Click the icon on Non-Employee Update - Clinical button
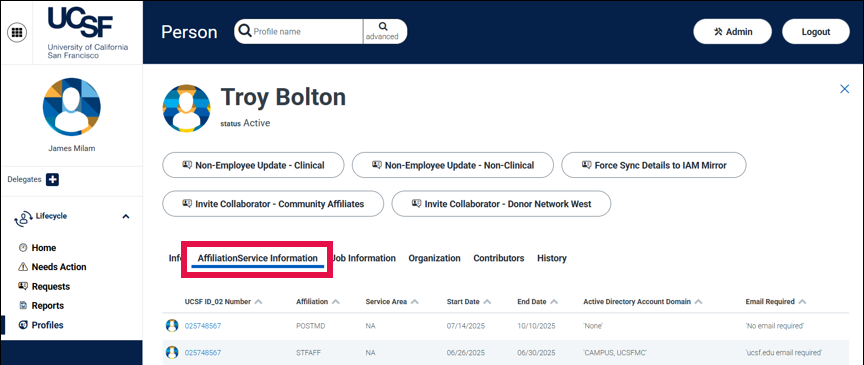 pos(187,165)
